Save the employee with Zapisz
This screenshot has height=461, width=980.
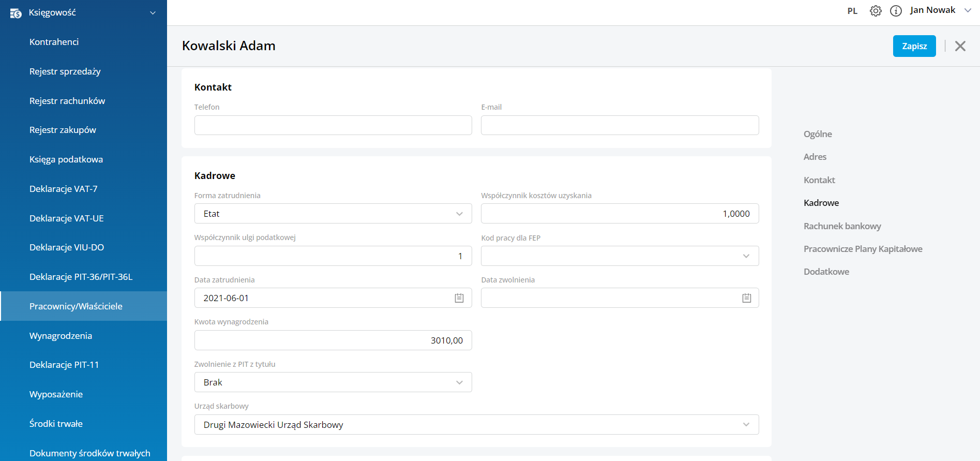[914, 46]
